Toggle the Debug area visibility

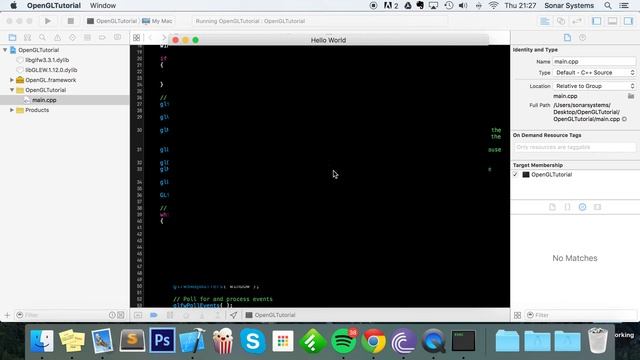point(612,21)
